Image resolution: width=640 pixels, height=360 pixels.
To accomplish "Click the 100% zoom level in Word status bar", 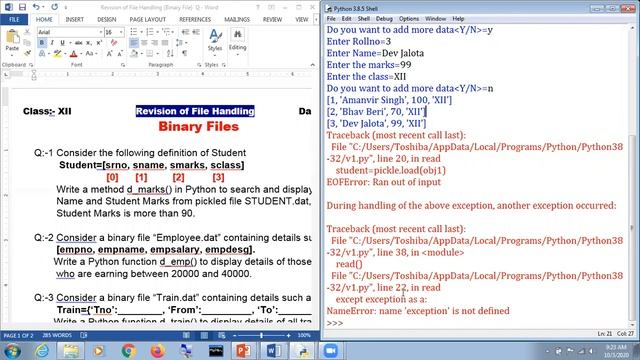I will coord(304,336).
